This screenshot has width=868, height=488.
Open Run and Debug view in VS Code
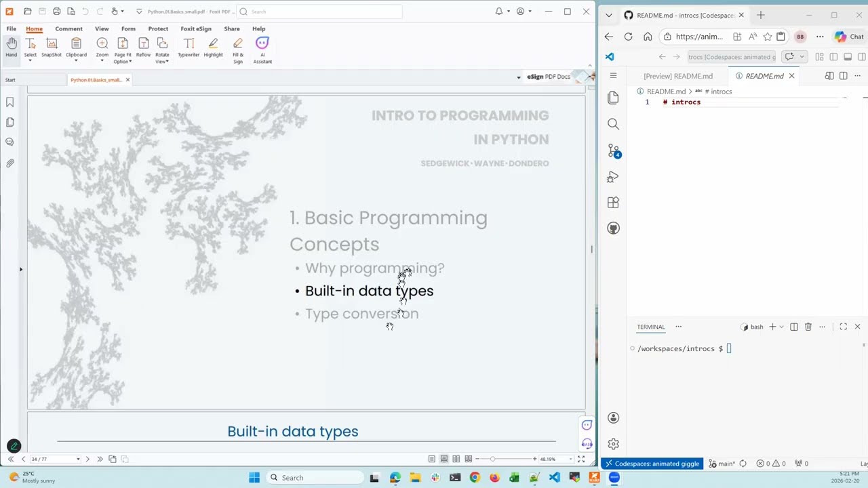tap(614, 177)
